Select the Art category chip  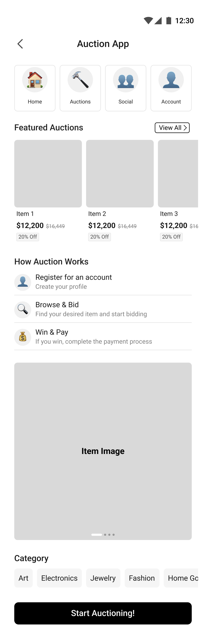click(24, 578)
